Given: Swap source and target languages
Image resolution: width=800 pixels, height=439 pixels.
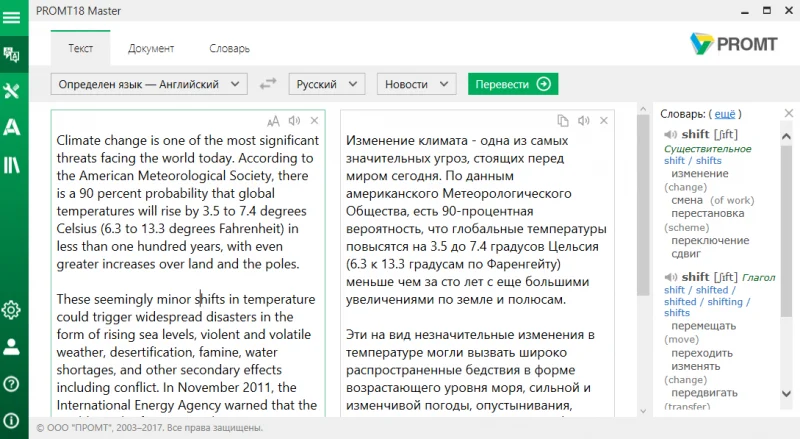Looking at the screenshot, I should pos(268,84).
